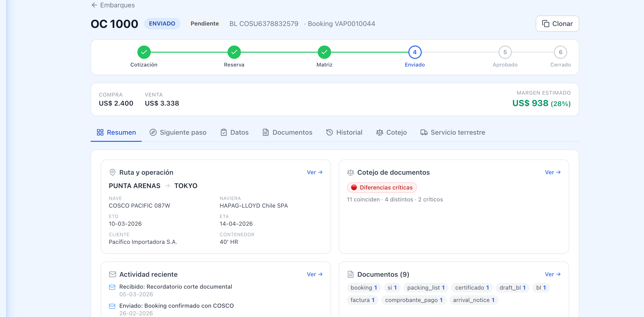Click the mail icon for Recordatorio corte documental
Screen dimensions: 644x317
(x=112, y=287)
